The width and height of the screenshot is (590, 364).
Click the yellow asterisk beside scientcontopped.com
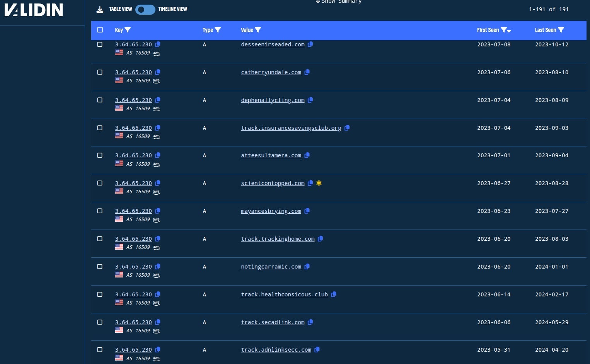[319, 183]
